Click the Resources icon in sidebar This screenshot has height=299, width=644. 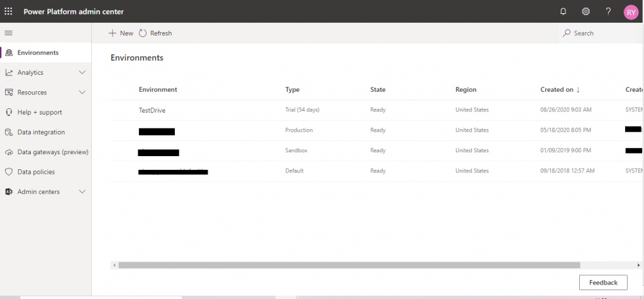(9, 92)
